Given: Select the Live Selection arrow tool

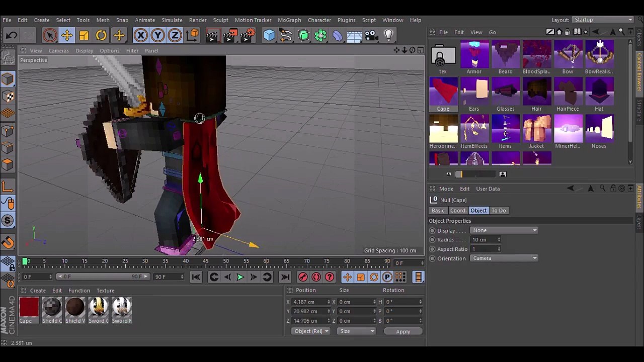Looking at the screenshot, I should point(49,35).
